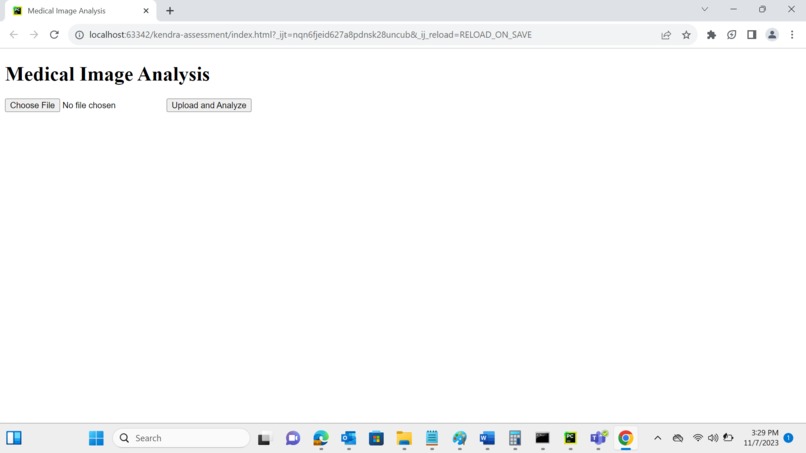Open the Extensions puzzle icon
Viewport: 806px width, 453px height.
pyautogui.click(x=711, y=34)
